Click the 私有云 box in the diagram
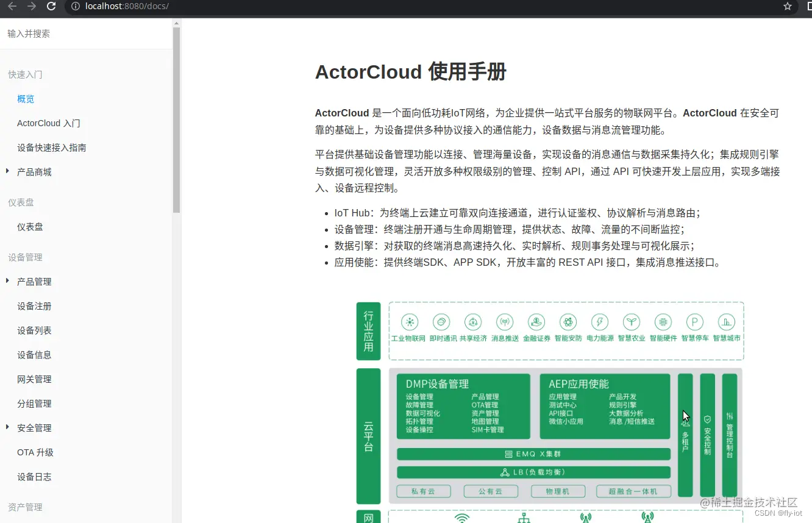The height and width of the screenshot is (523, 812). click(424, 491)
